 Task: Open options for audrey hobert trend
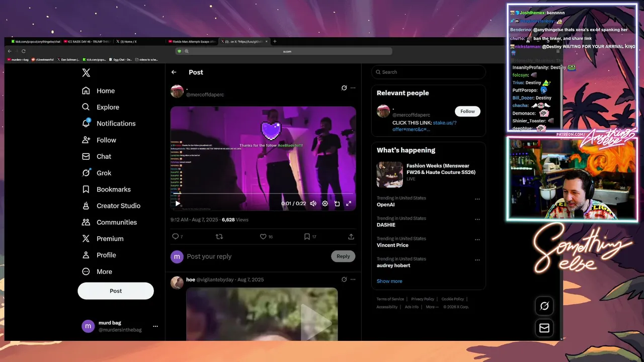[x=477, y=260]
